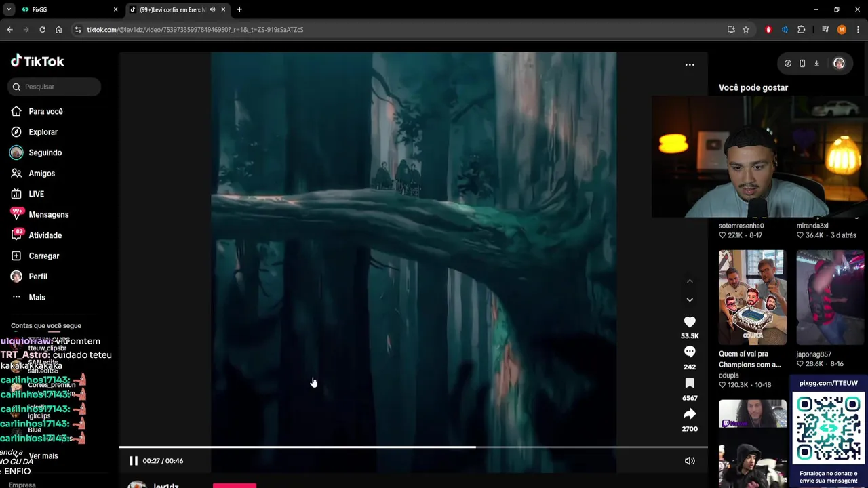
Task: Save video with bookmark icon
Action: 690,383
